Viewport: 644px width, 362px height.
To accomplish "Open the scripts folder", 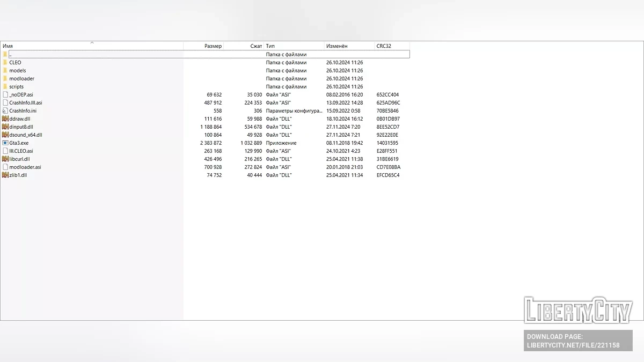I will 16,87.
